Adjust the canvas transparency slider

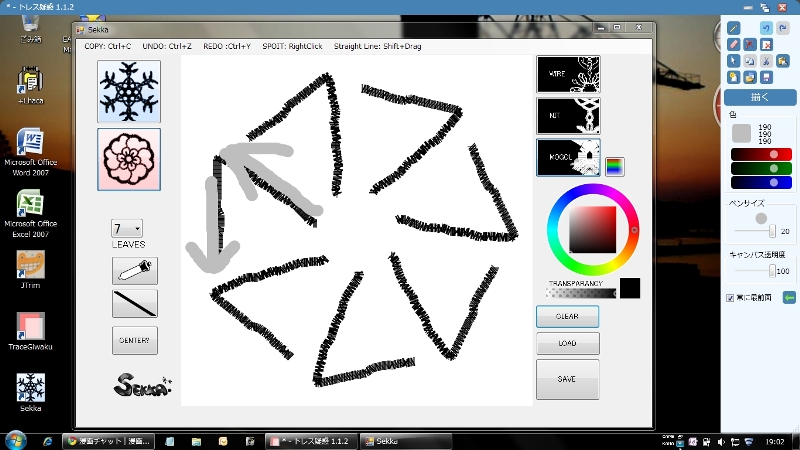pos(755,271)
